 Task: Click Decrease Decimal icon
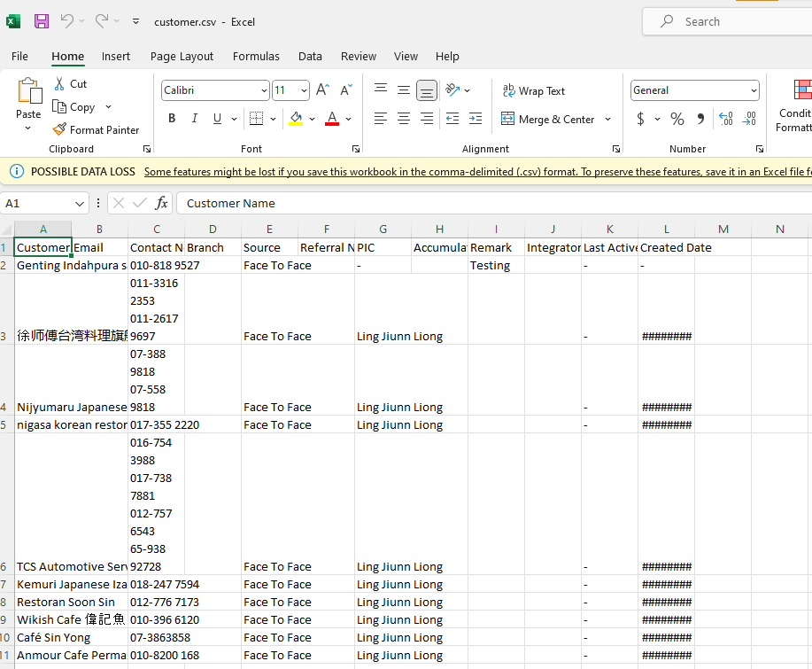tap(749, 119)
